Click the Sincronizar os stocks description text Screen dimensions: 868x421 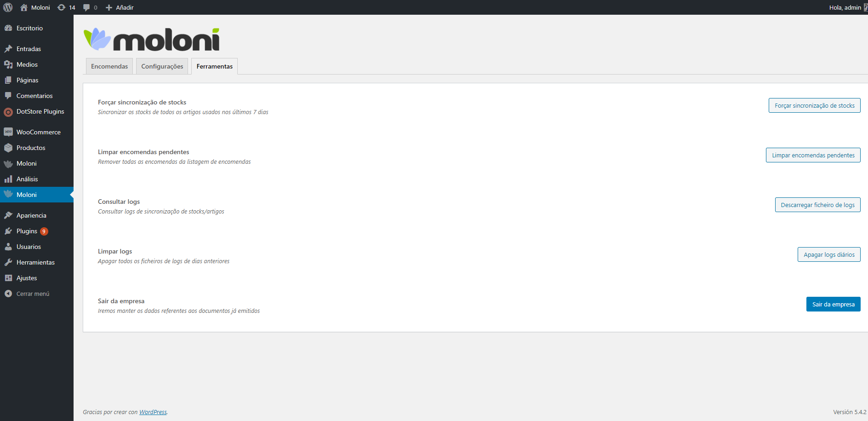click(x=183, y=112)
